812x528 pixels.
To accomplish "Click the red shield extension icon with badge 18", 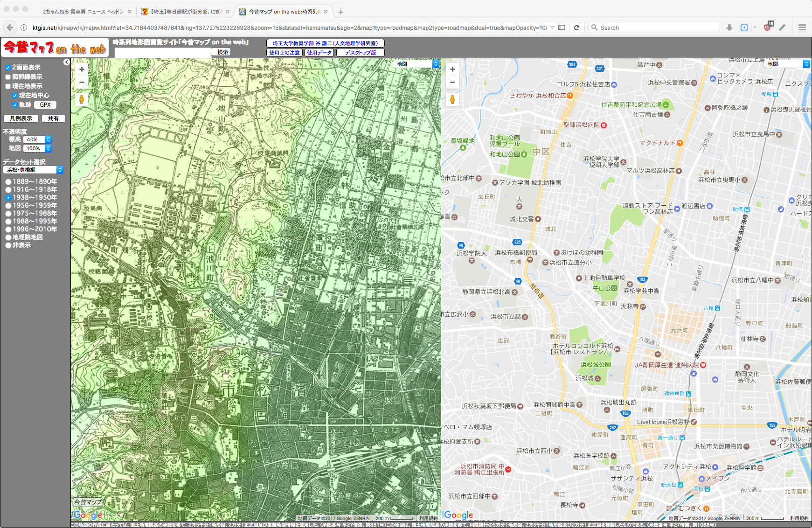I will [768, 27].
